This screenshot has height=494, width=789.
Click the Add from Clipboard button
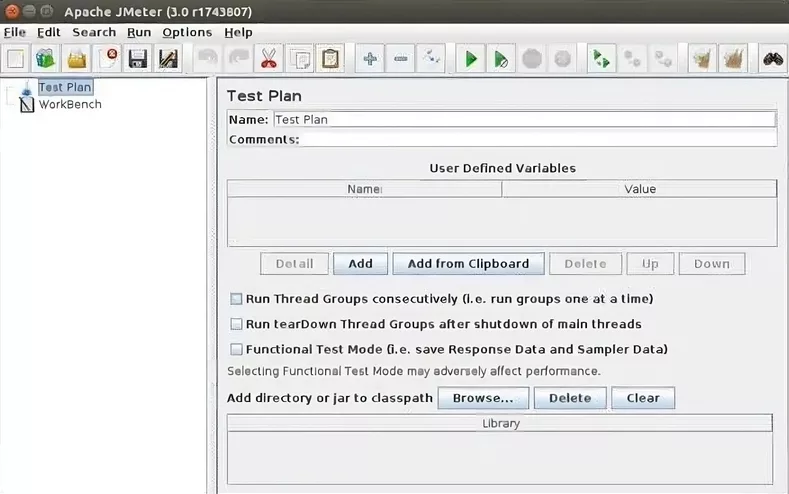pos(468,264)
